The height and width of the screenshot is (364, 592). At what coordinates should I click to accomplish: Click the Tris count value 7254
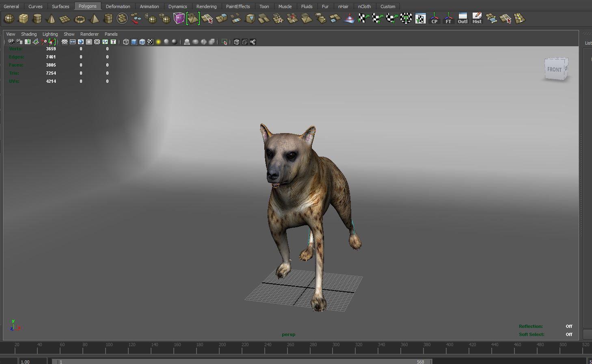[x=51, y=73]
